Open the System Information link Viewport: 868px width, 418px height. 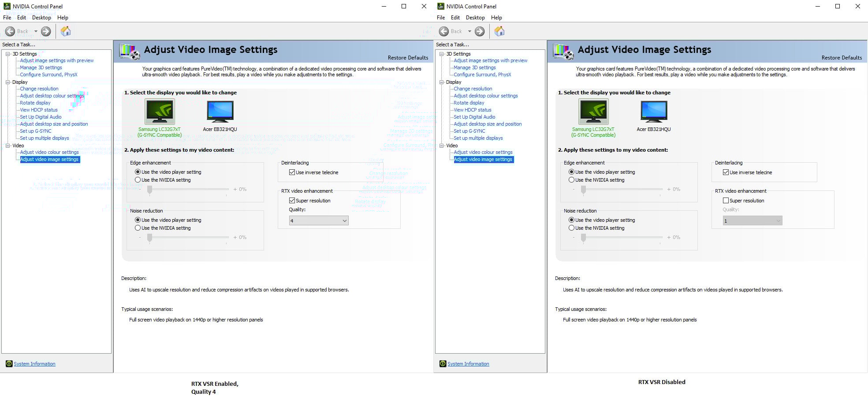(x=34, y=363)
